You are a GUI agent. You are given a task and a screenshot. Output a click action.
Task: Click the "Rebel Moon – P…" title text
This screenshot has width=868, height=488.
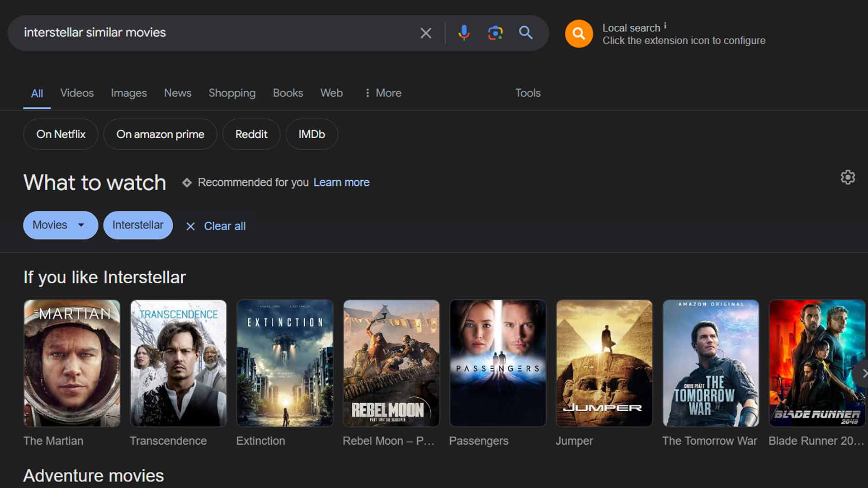coord(388,441)
